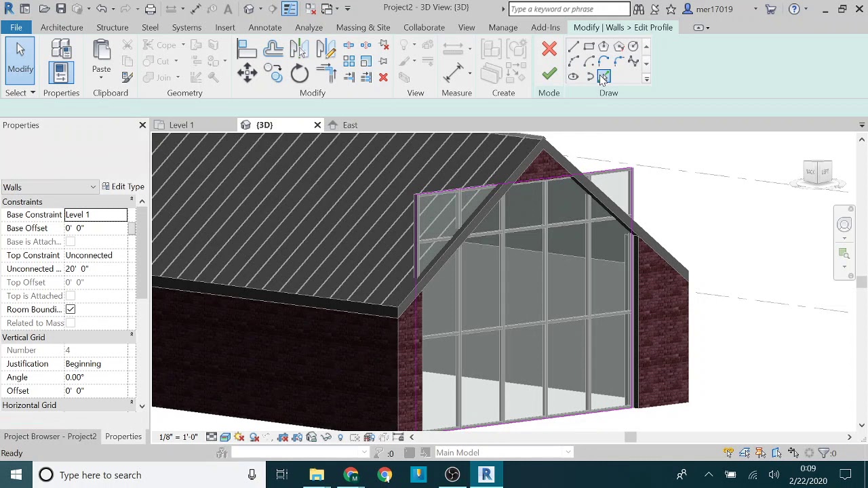Click the red Cancel Edit Mode X

point(549,49)
